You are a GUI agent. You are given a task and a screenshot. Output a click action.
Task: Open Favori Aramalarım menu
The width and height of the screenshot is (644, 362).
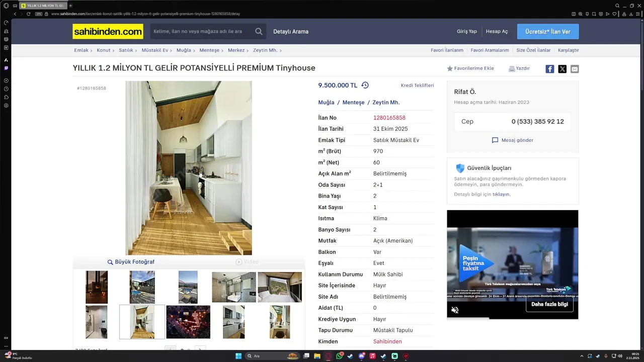click(x=490, y=50)
